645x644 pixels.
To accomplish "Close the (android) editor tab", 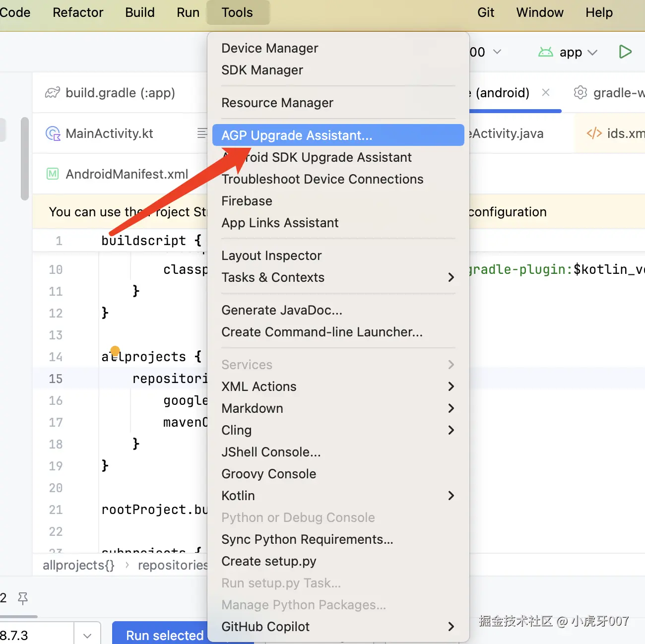I will point(546,92).
